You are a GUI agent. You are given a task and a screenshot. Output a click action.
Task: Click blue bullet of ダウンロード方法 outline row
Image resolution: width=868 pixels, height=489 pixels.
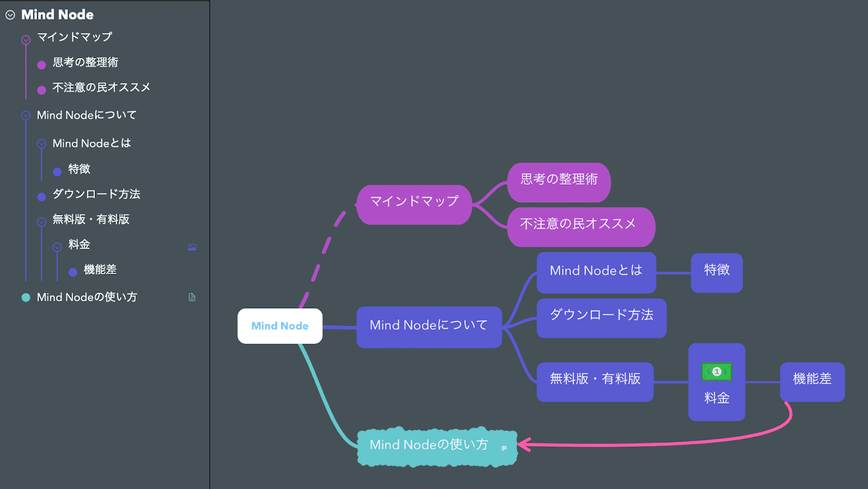tap(41, 196)
